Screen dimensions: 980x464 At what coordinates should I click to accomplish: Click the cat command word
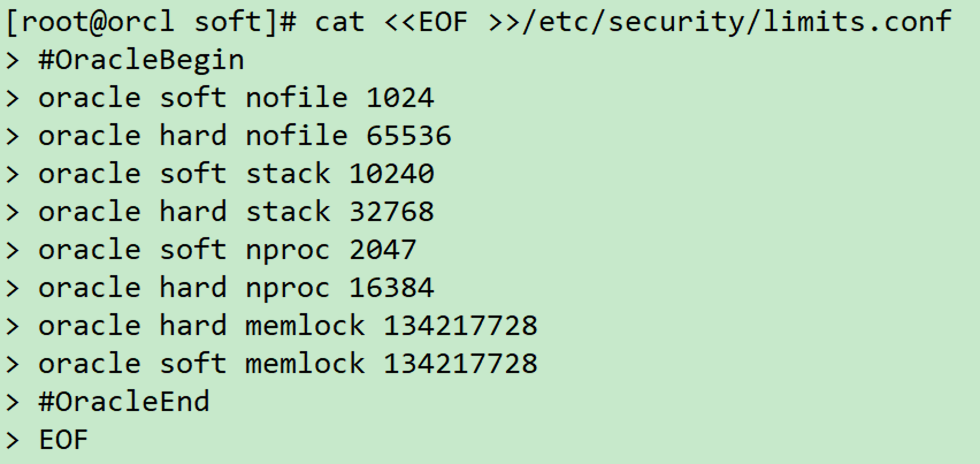click(x=339, y=22)
